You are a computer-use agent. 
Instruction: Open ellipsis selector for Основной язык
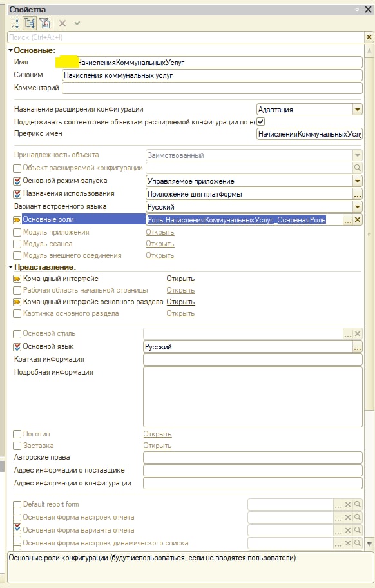[358, 347]
